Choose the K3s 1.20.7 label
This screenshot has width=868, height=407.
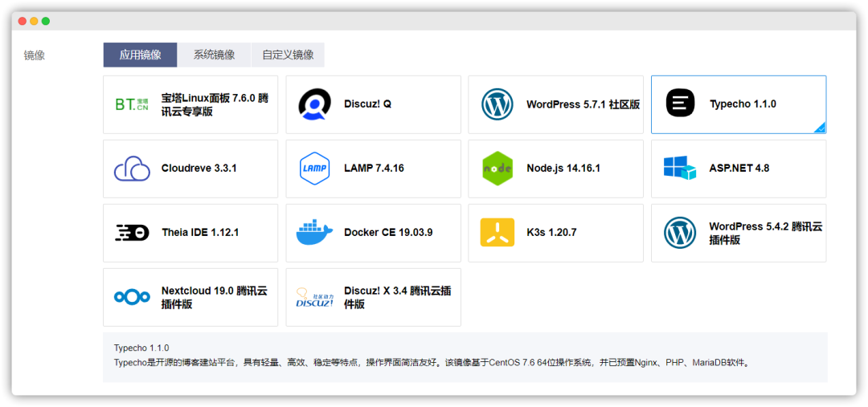[551, 232]
